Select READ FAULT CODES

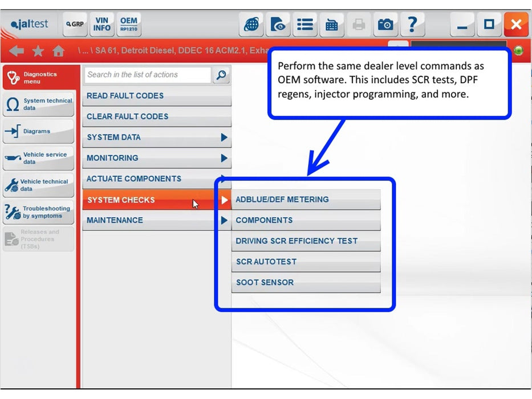157,96
